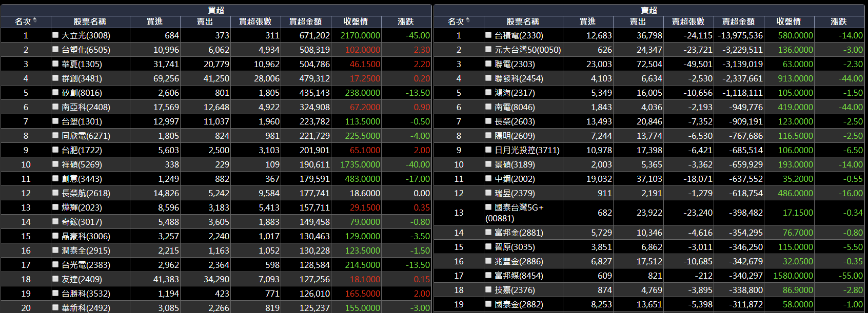The height and width of the screenshot is (313, 868).
Task: Check the box next to 聯電(2303)
Action: (x=488, y=64)
